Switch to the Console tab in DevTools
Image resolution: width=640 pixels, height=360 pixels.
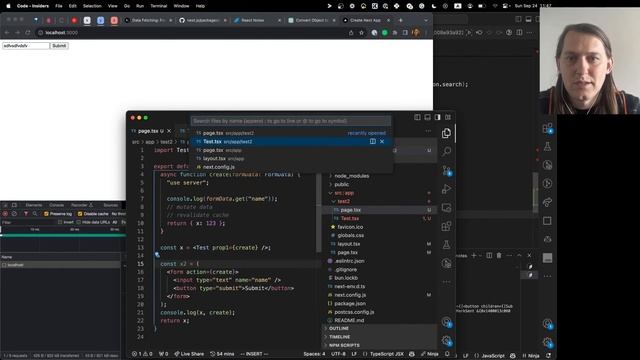56,205
